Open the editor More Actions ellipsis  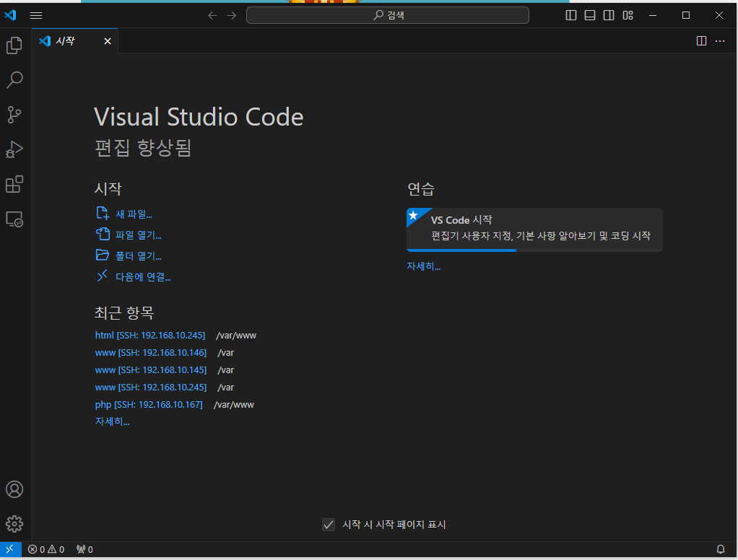720,41
